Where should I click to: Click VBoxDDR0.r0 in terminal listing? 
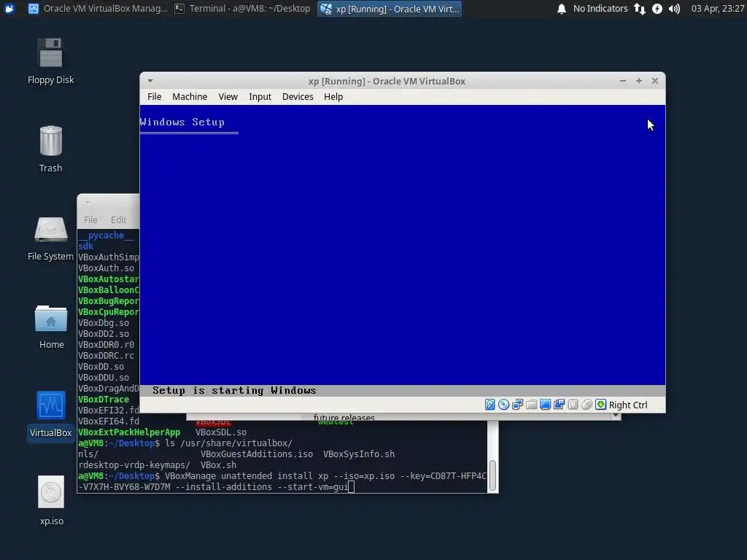(x=107, y=345)
